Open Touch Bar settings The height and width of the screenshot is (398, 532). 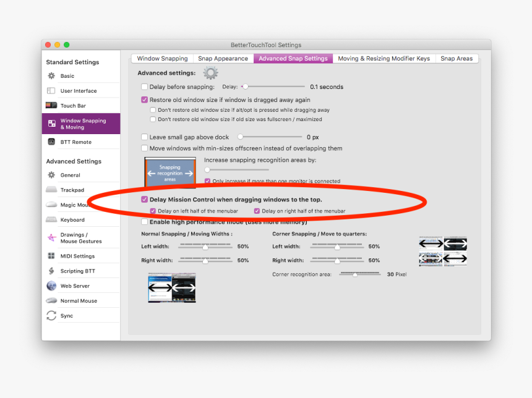(x=82, y=106)
